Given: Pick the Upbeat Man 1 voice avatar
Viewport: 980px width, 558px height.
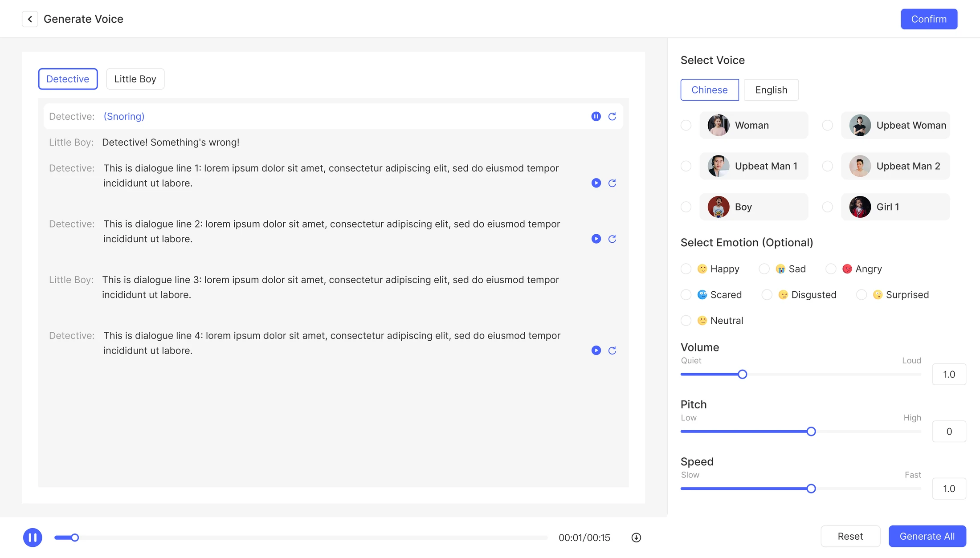Looking at the screenshot, I should point(719,166).
